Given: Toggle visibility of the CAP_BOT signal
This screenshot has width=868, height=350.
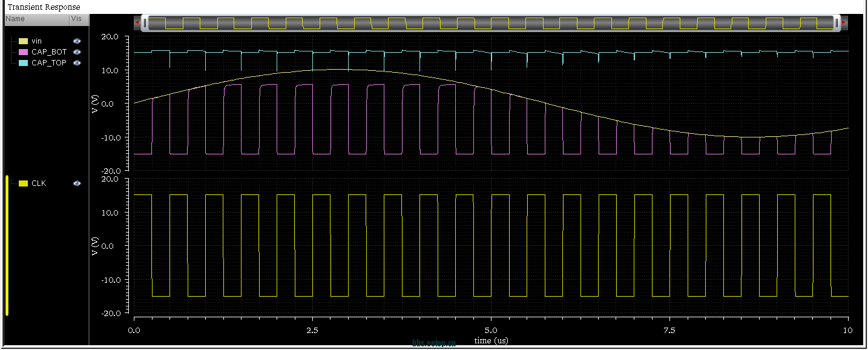Looking at the screenshot, I should [x=77, y=52].
